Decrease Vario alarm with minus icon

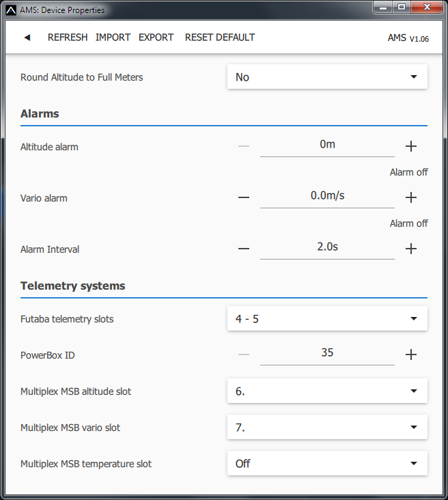pos(244,197)
